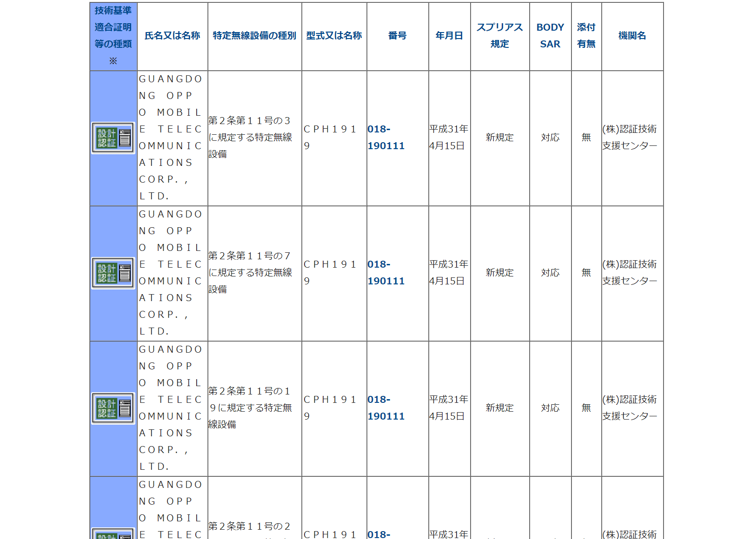Click the スプリアス規定 header cell
This screenshot has height=539, width=756.
[499, 36]
